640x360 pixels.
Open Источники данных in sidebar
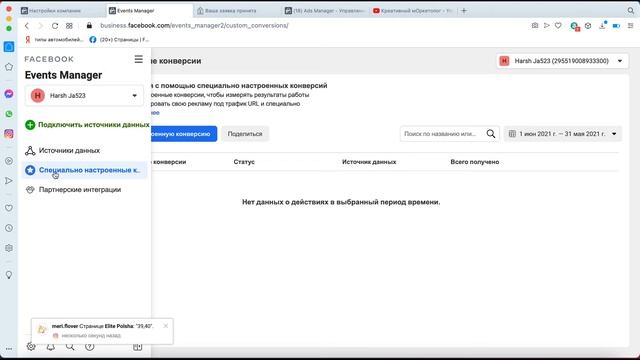pyautogui.click(x=69, y=151)
